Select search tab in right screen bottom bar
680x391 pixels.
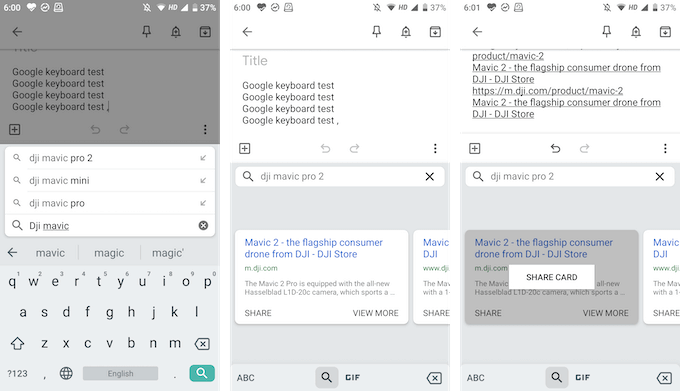coord(556,378)
